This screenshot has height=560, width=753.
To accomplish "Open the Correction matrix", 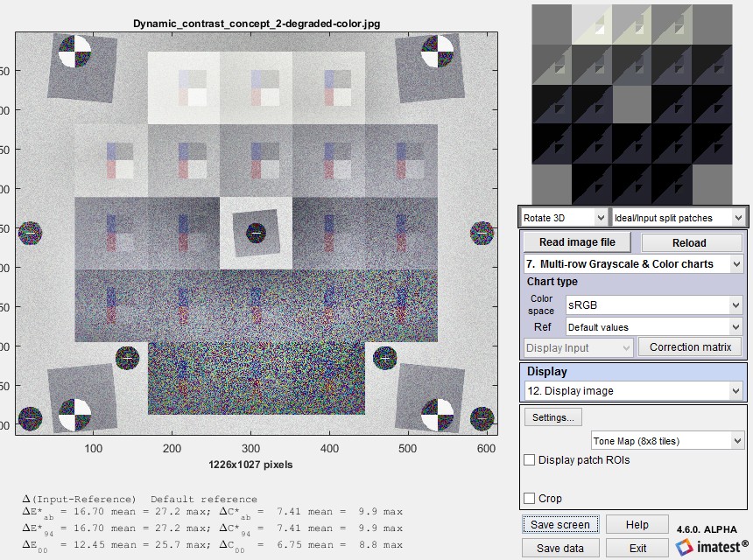I will coord(690,346).
